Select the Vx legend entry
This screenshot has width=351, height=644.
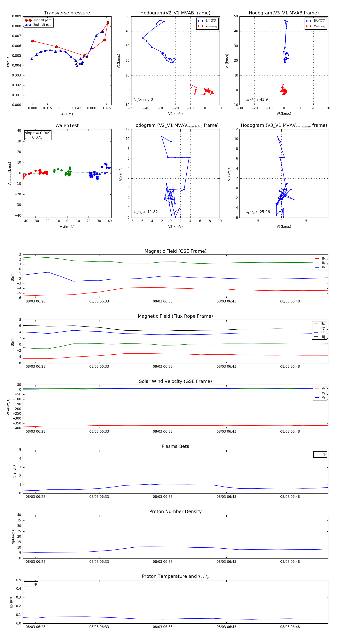[x=320, y=389]
